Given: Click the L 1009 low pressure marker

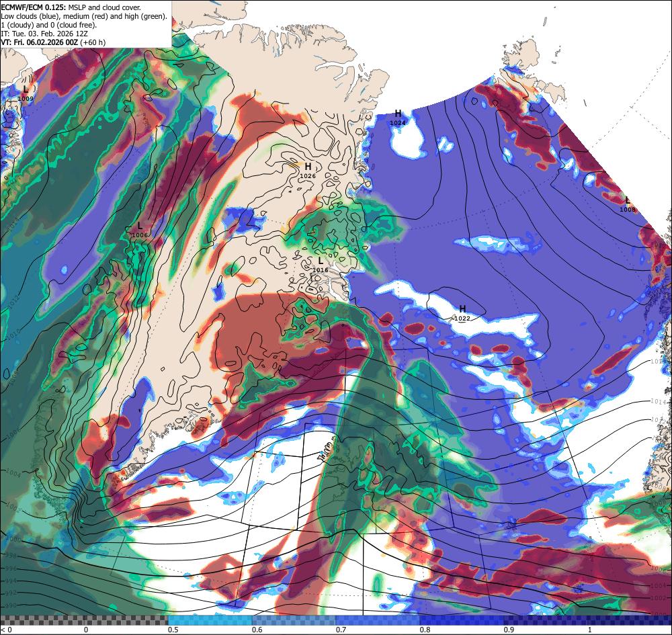Looking at the screenshot, I should tap(26, 93).
